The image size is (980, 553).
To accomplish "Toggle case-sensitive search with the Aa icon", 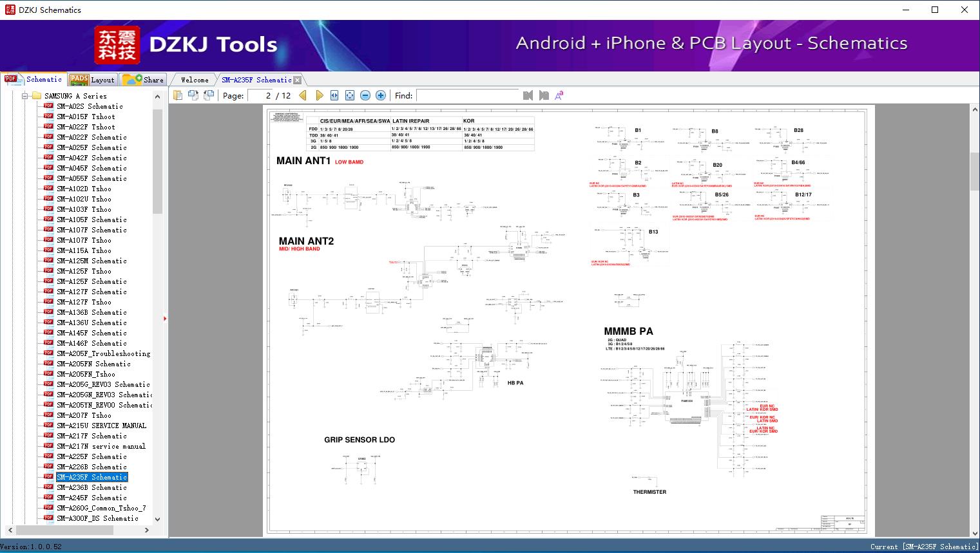I will (x=559, y=95).
